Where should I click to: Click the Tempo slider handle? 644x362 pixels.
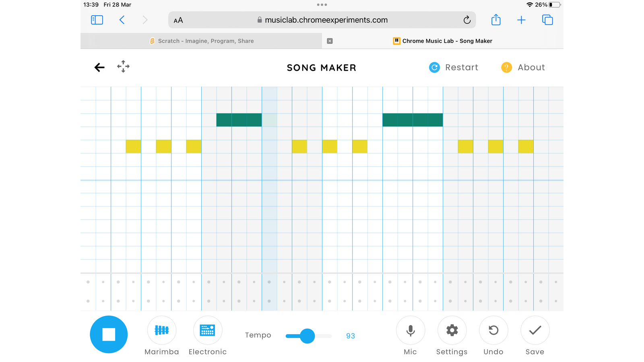[x=308, y=336]
